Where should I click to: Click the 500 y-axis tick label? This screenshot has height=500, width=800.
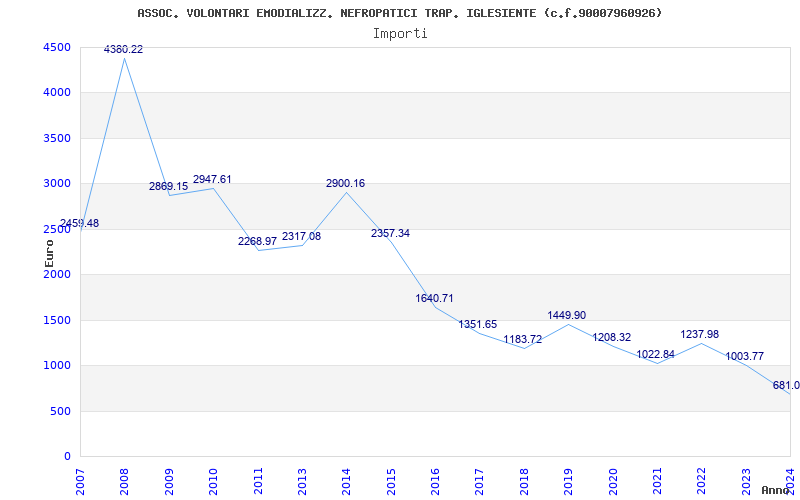[x=61, y=411]
